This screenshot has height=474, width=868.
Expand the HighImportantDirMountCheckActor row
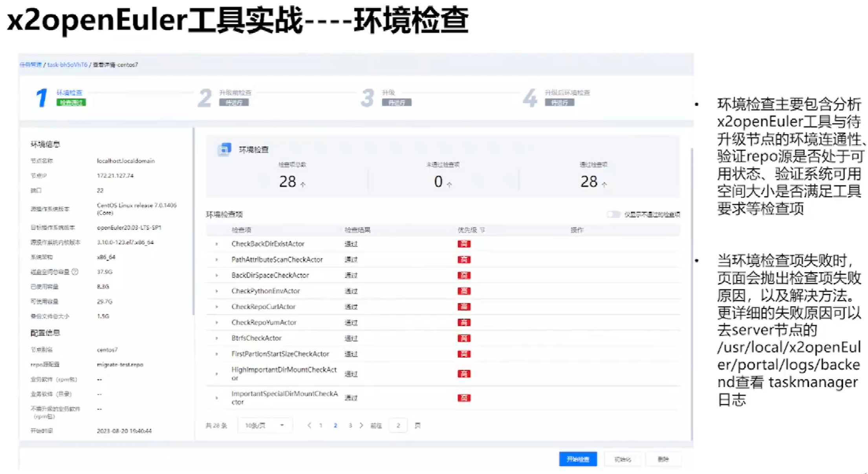216,374
